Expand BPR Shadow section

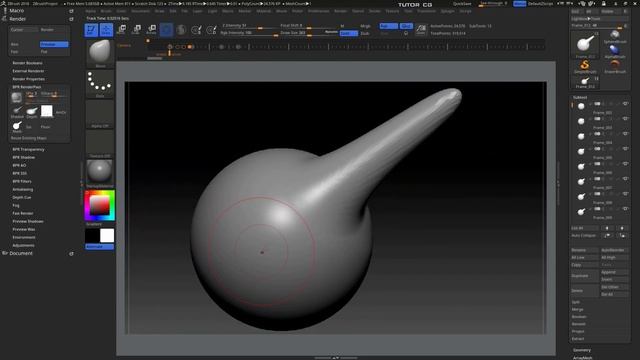click(23, 158)
